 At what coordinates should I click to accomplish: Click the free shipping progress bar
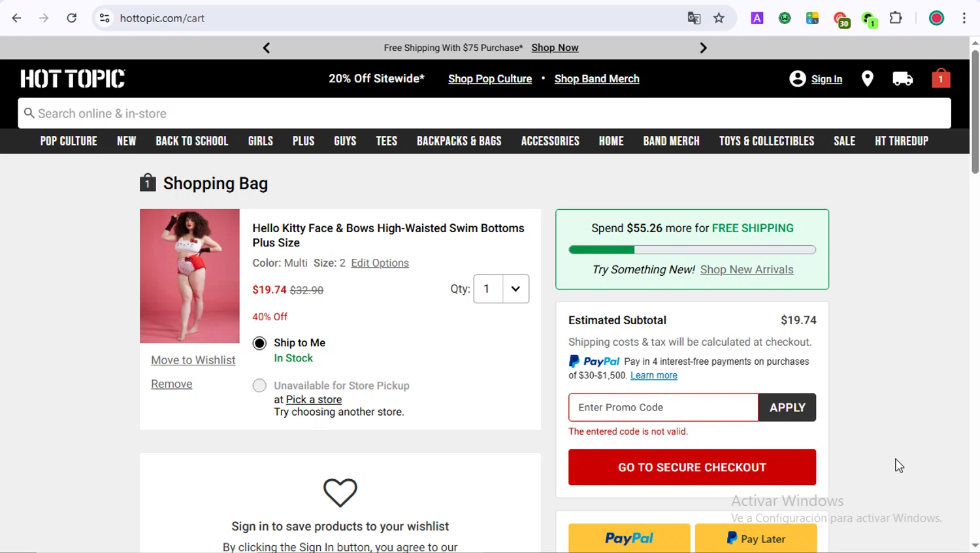[x=692, y=250]
